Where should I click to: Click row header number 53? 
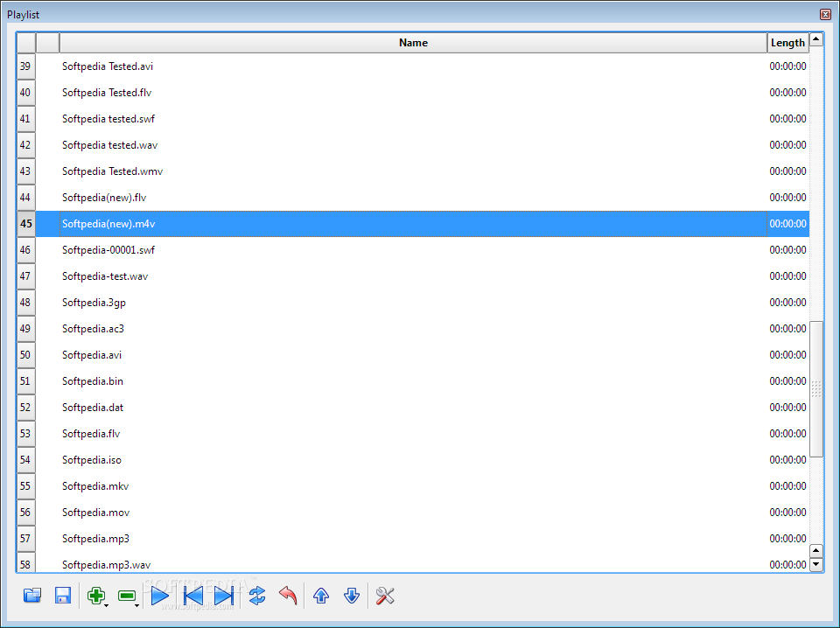[25, 434]
